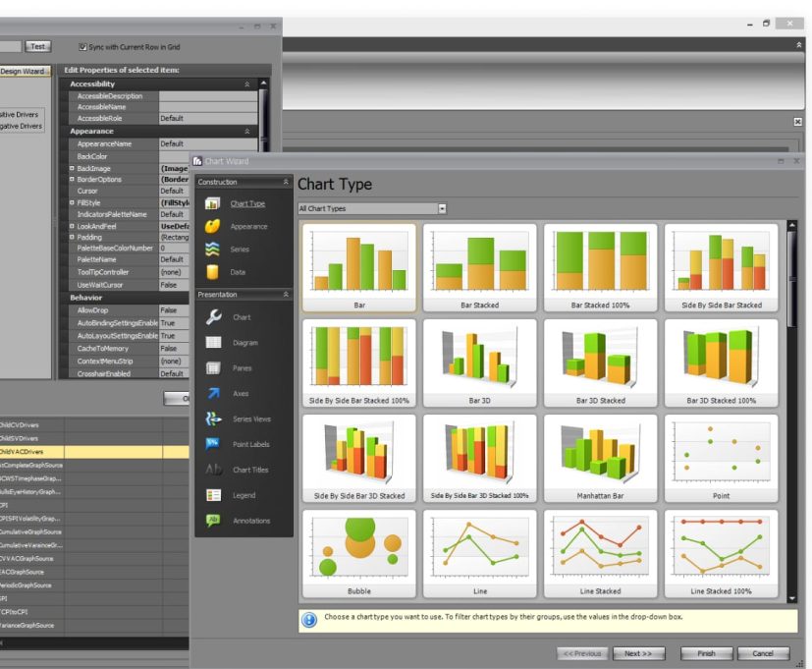Open the Series page icon
This screenshot has width=812, height=669.
[212, 250]
